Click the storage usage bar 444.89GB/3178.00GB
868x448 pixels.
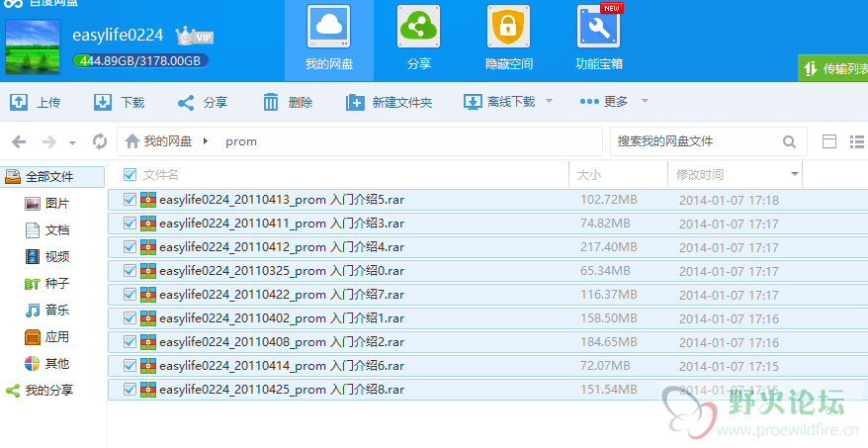[140, 60]
